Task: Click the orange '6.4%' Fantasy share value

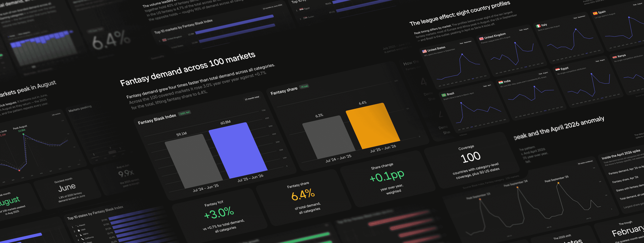Action: (x=303, y=194)
